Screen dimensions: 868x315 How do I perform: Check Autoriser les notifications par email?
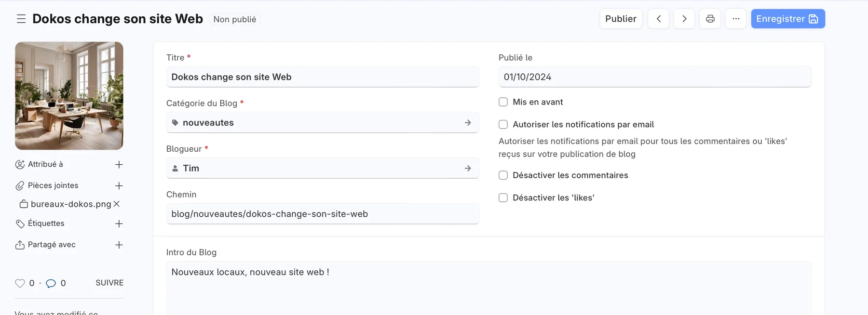pyautogui.click(x=503, y=124)
